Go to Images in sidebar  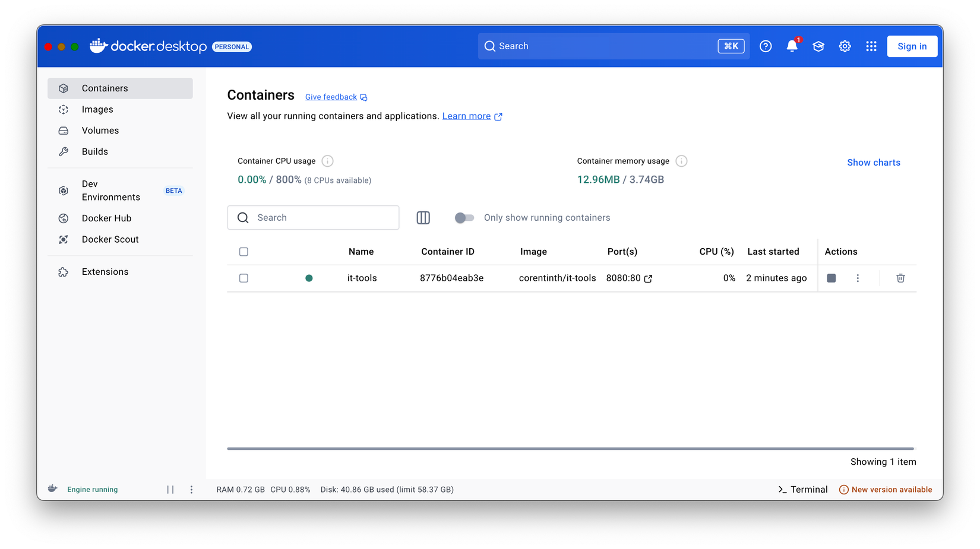click(x=97, y=110)
